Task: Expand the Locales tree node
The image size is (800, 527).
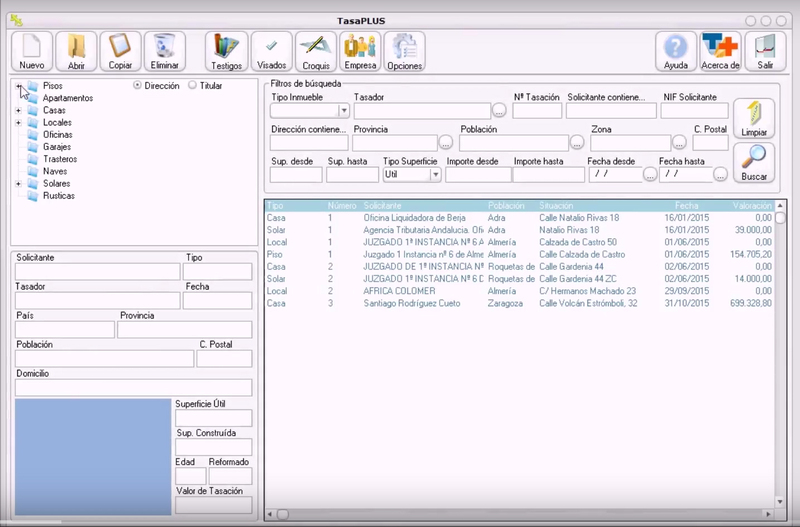Action: (x=18, y=123)
